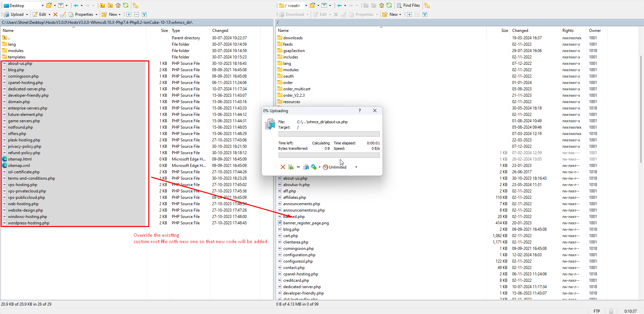Open the local parent directory via toolbar icon

(x=102, y=5)
